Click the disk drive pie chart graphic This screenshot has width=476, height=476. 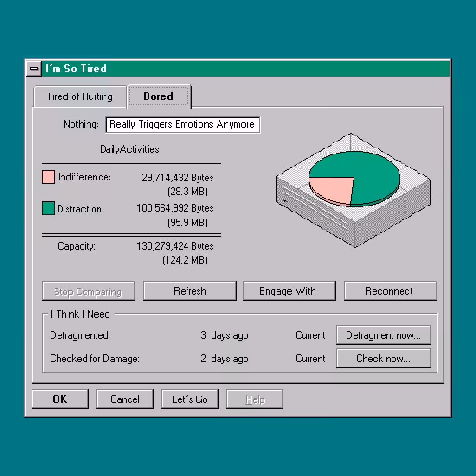(353, 190)
